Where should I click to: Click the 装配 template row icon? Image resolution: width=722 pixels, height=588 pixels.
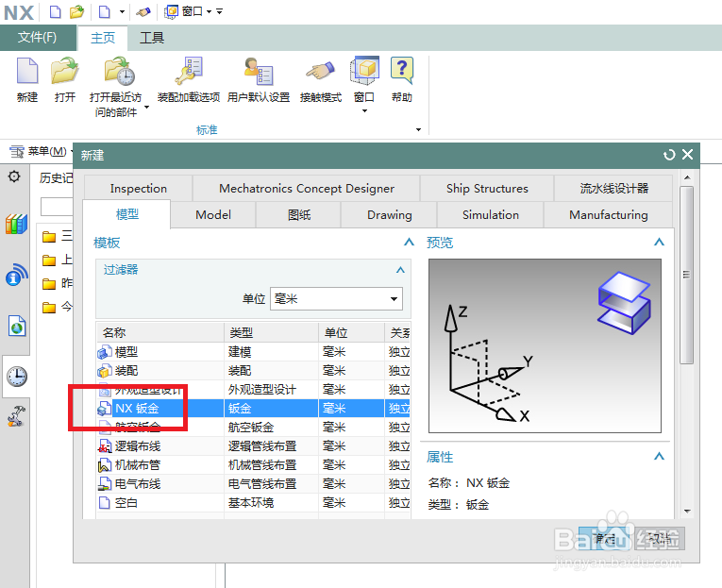105,371
